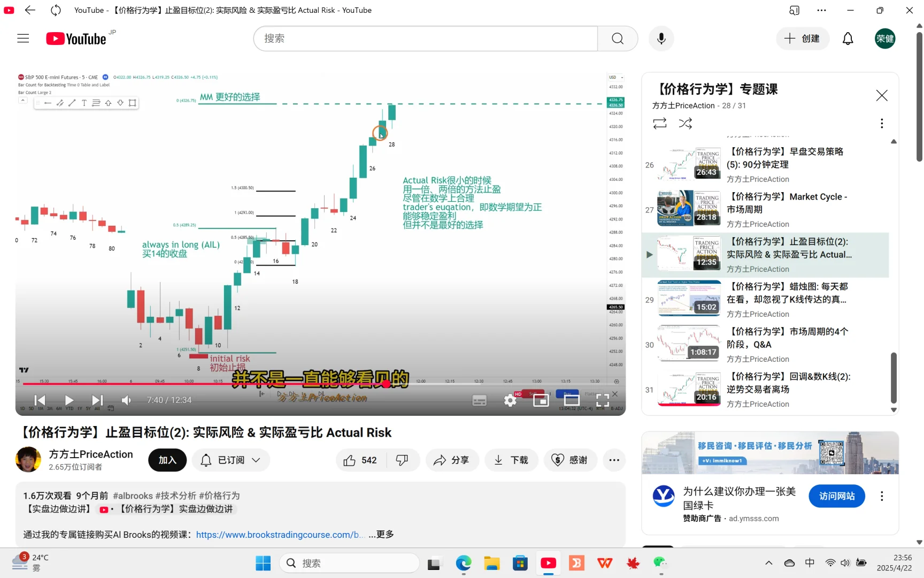Open the weather widget showing 24°C
Viewport: 924px width, 578px height.
pos(31,562)
